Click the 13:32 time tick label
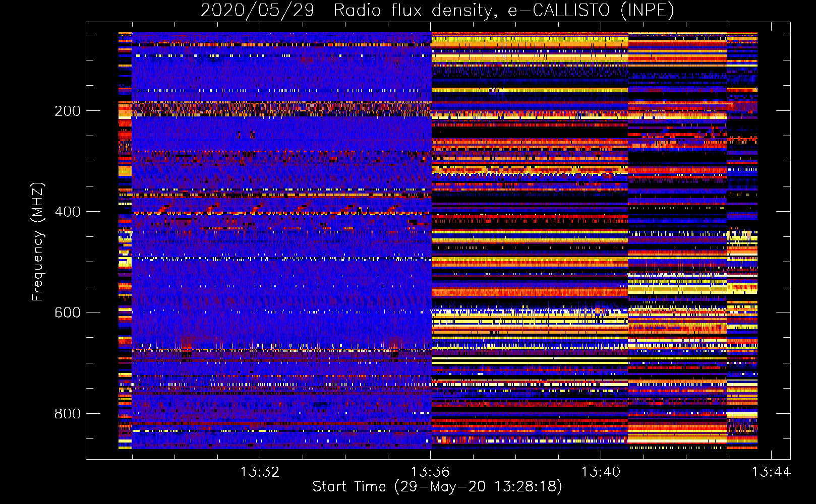 pos(260,472)
